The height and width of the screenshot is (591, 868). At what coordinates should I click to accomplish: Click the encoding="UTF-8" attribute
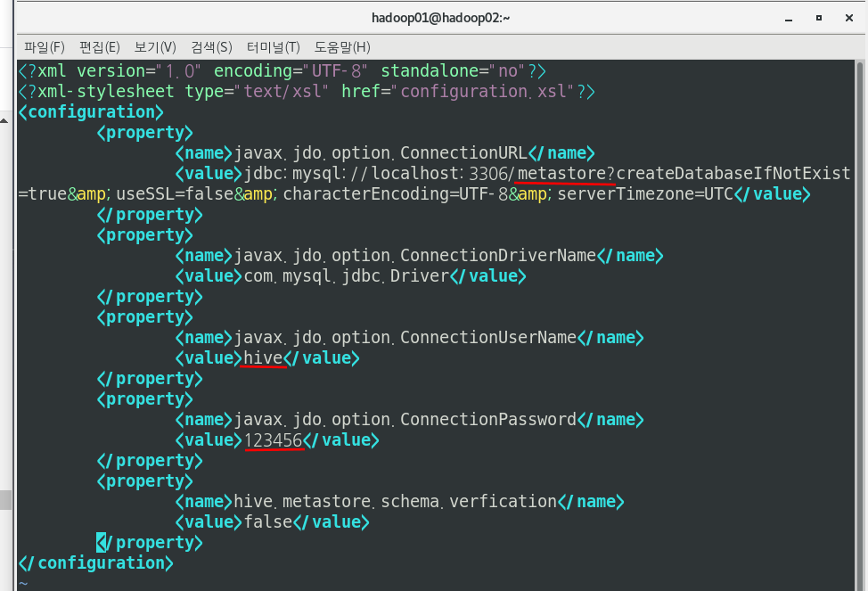(x=291, y=71)
